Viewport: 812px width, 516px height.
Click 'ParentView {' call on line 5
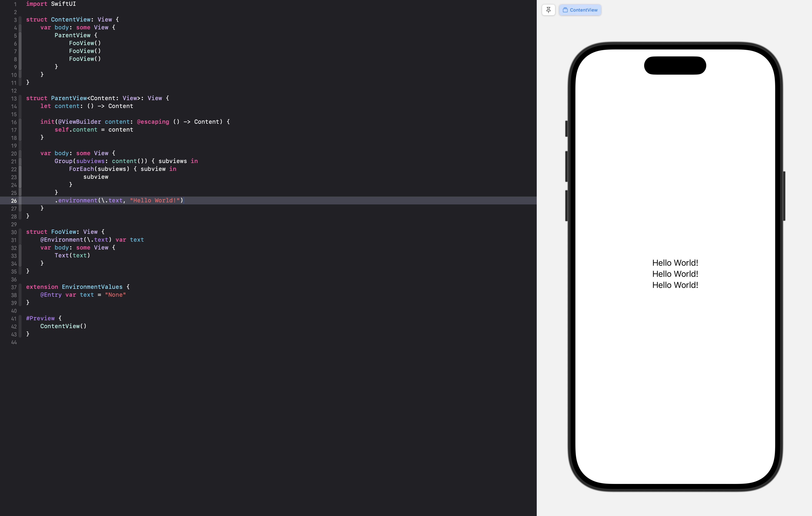(76, 35)
